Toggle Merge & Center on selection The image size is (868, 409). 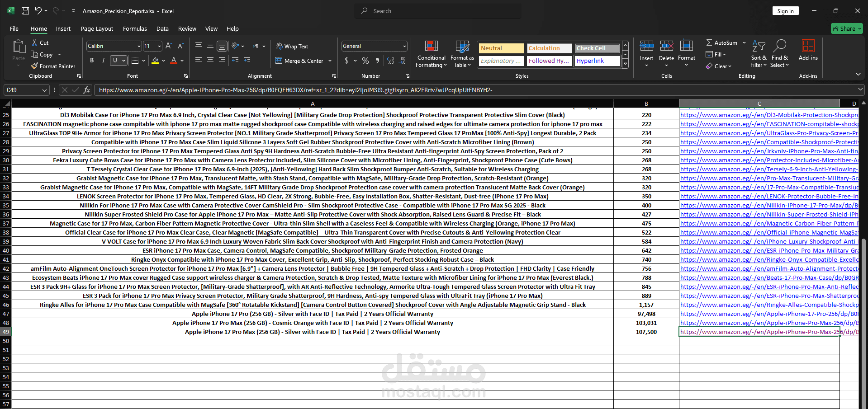[x=299, y=61]
